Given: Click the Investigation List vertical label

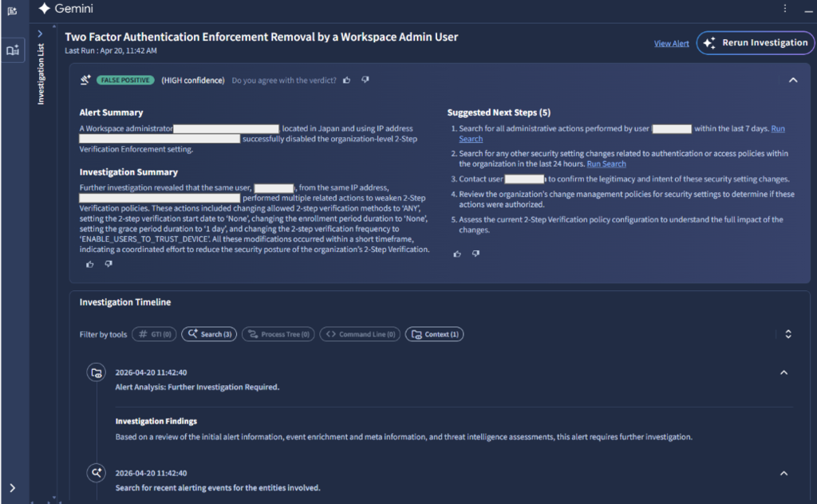Looking at the screenshot, I should pyautogui.click(x=41, y=74).
